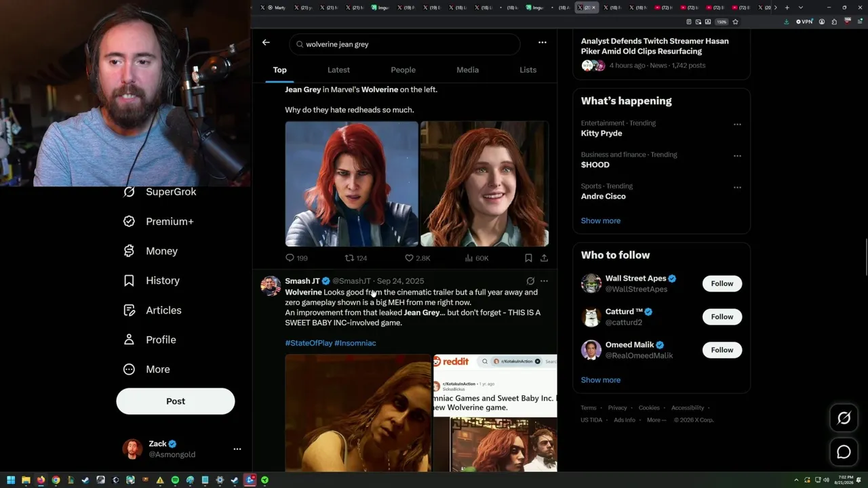Open the Windows Start menu
Image resolution: width=868 pixels, height=488 pixels.
coord(11,480)
